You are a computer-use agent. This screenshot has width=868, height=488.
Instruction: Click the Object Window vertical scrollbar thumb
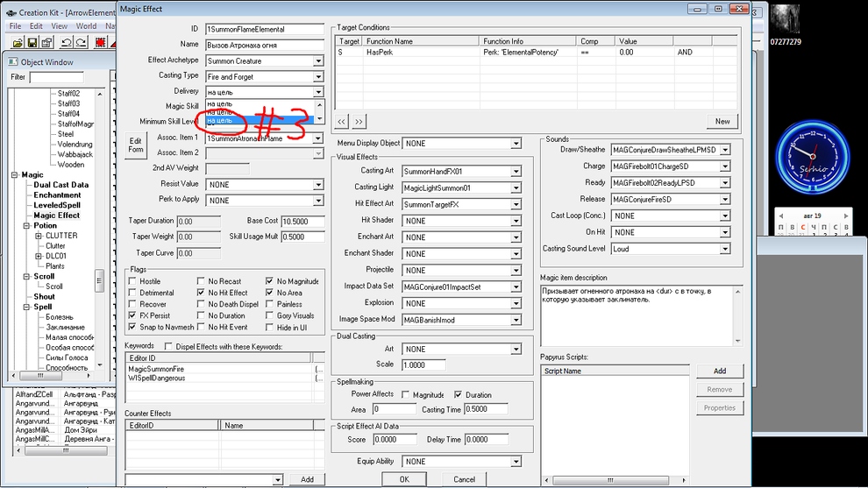pos(99,281)
